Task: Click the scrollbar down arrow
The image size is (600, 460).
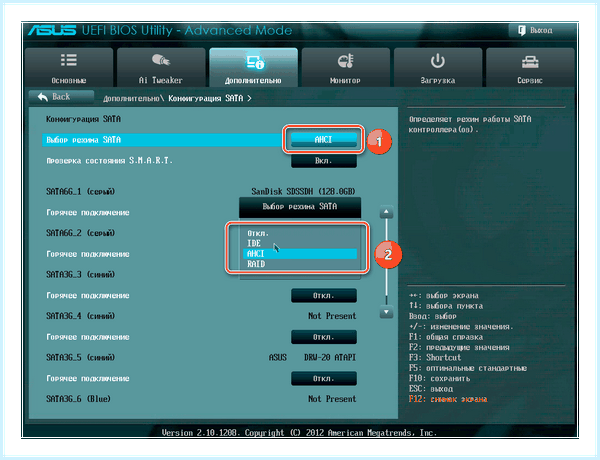Action: coord(386,312)
